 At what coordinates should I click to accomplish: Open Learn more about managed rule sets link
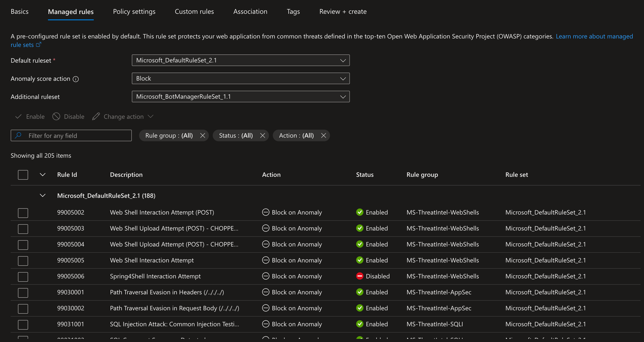[594, 37]
